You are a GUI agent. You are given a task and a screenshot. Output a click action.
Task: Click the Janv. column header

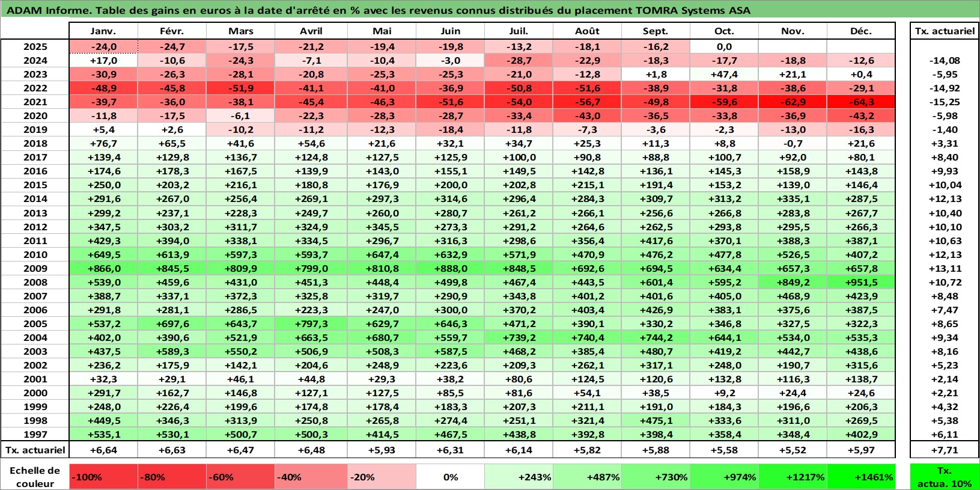pos(103,31)
